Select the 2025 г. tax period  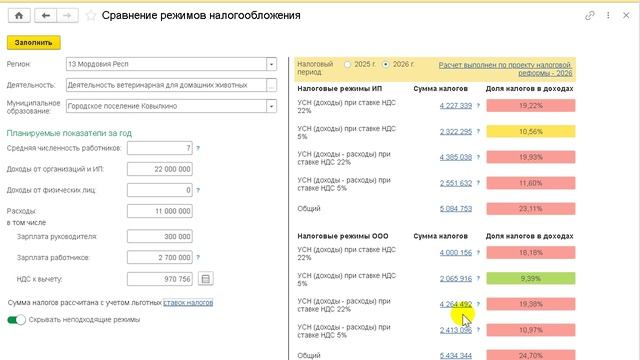pyautogui.click(x=347, y=64)
